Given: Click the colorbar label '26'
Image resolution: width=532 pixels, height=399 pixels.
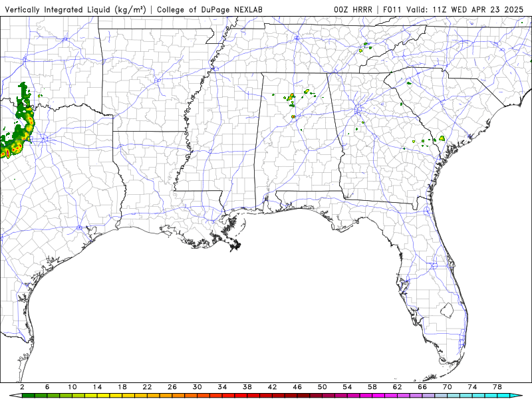Looking at the screenshot, I should [172, 387].
